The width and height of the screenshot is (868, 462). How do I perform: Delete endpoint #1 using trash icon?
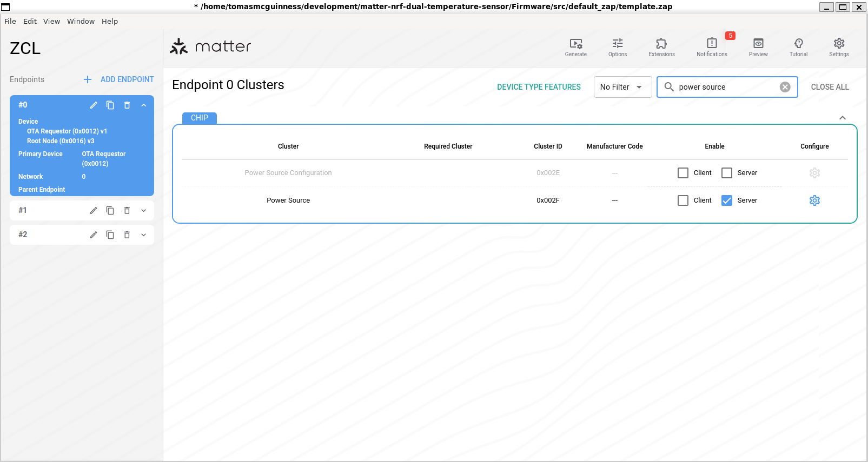click(x=127, y=211)
